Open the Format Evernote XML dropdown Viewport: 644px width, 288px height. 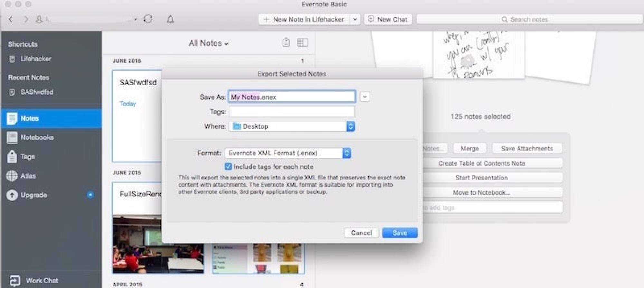click(288, 153)
